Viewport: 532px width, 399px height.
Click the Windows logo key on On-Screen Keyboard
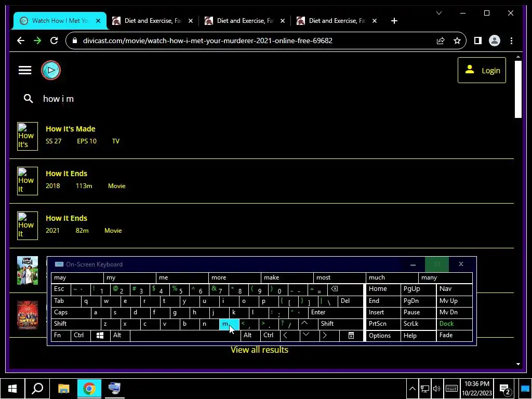point(100,335)
